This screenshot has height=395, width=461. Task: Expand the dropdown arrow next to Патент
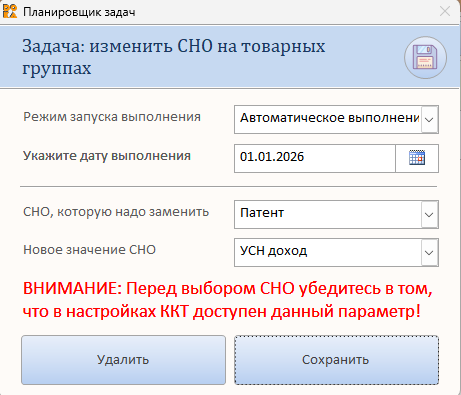pos(429,214)
